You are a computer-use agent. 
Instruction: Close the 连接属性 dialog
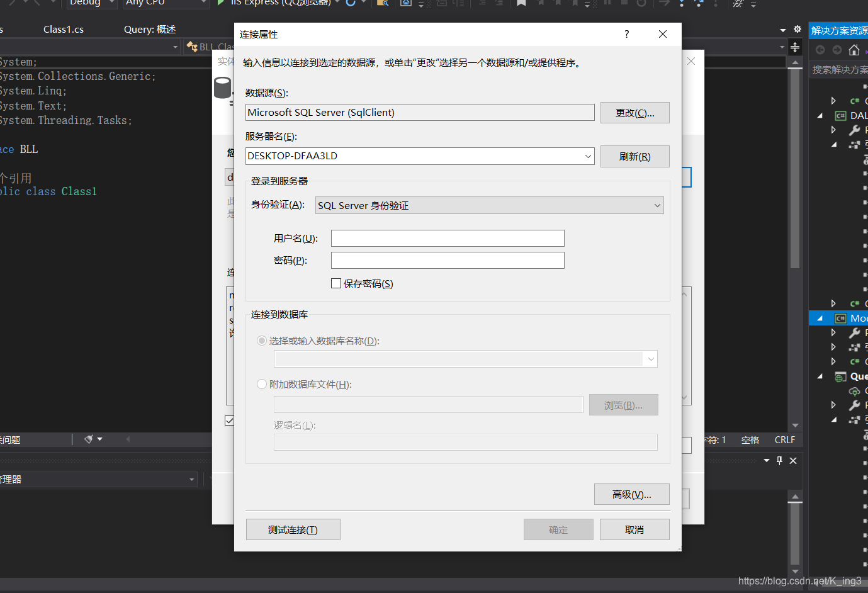point(663,34)
